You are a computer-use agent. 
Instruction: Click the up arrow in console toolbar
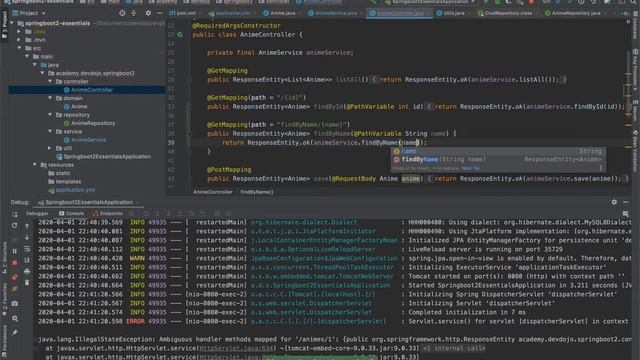pos(27,226)
